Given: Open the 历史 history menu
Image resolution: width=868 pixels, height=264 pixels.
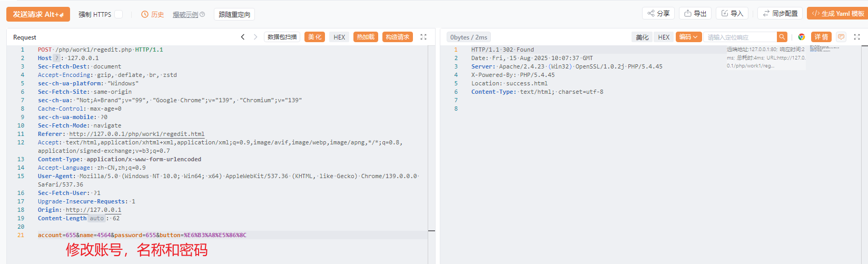Looking at the screenshot, I should pos(153,14).
